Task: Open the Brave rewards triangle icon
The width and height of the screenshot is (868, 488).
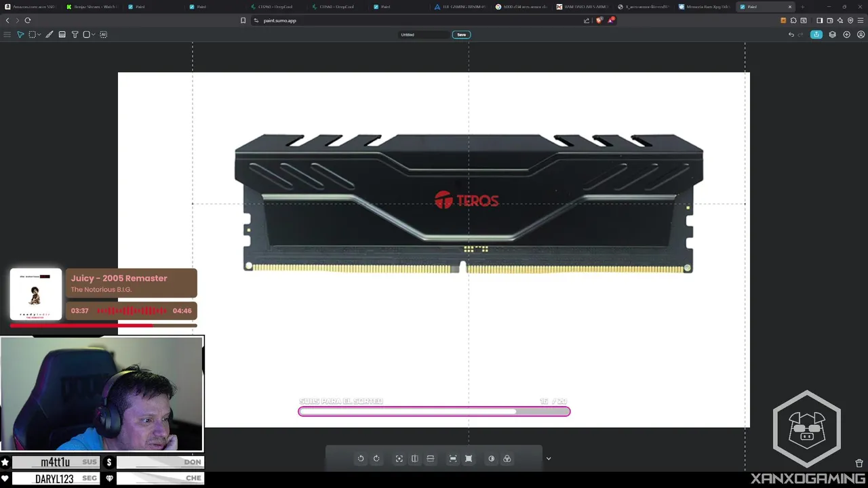Action: pos(610,20)
